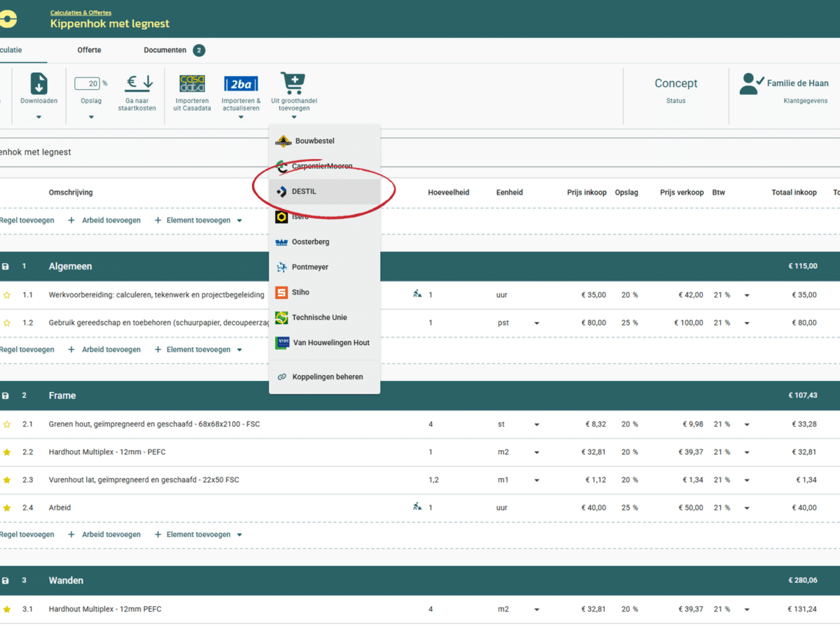
Task: Open the Element toevoegen dropdown arrow
Action: (238, 220)
